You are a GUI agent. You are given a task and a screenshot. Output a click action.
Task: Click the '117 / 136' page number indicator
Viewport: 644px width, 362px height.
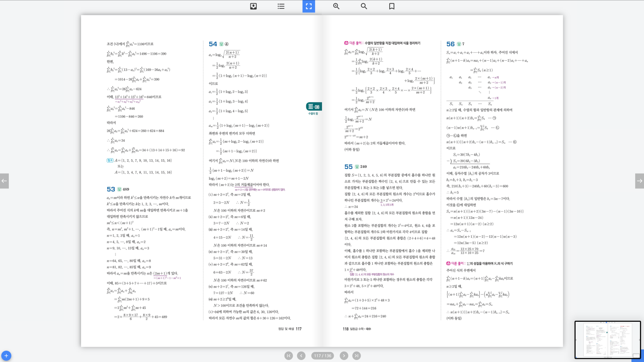coord(322,356)
